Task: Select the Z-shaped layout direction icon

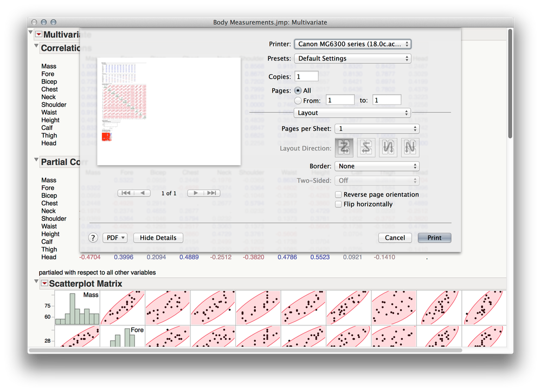Action: (344, 147)
